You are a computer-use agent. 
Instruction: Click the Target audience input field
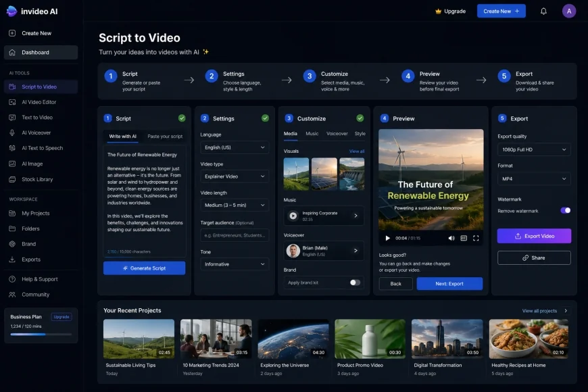tap(235, 235)
